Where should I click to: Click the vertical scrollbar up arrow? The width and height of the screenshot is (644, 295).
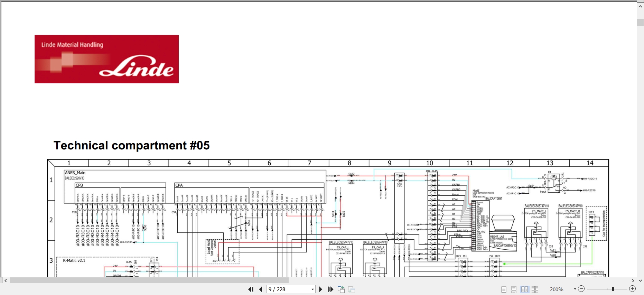tap(640, 6)
